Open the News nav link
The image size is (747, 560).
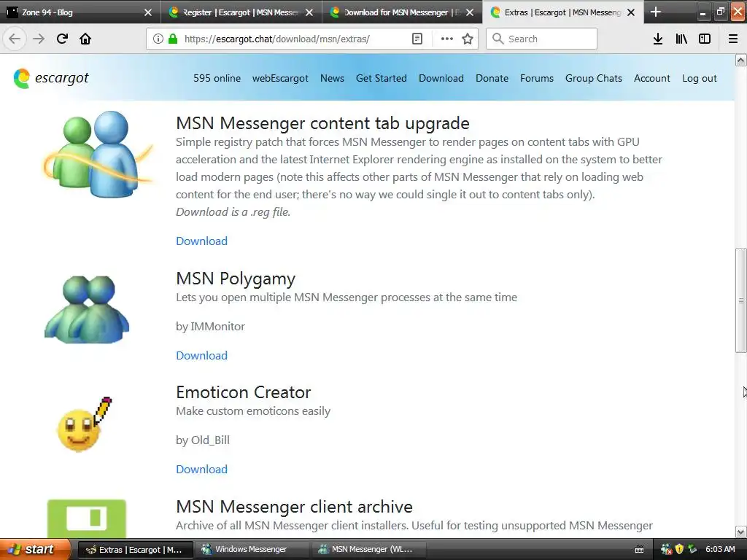tap(332, 78)
